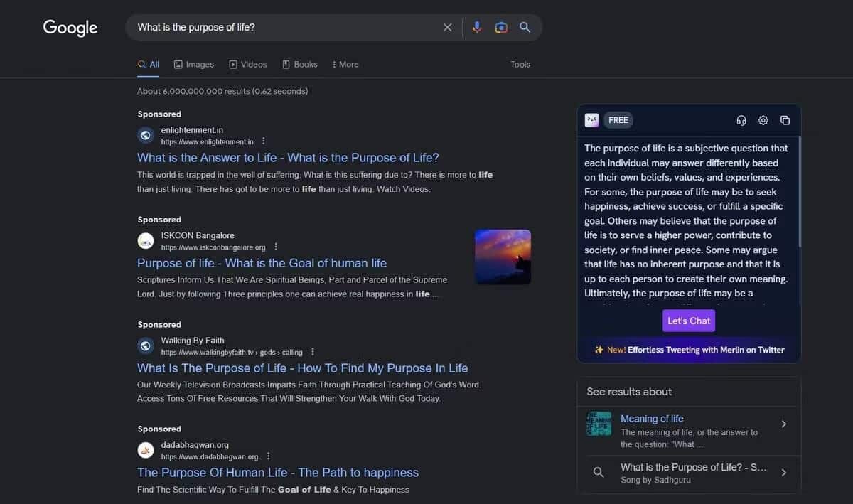Switch to the Images tab

[x=193, y=64]
